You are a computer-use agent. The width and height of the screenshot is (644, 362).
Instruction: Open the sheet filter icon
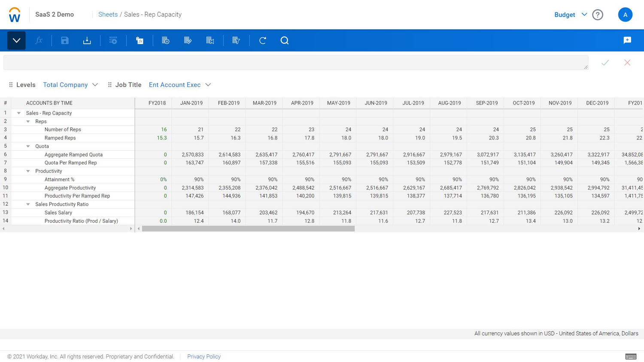[236, 40]
